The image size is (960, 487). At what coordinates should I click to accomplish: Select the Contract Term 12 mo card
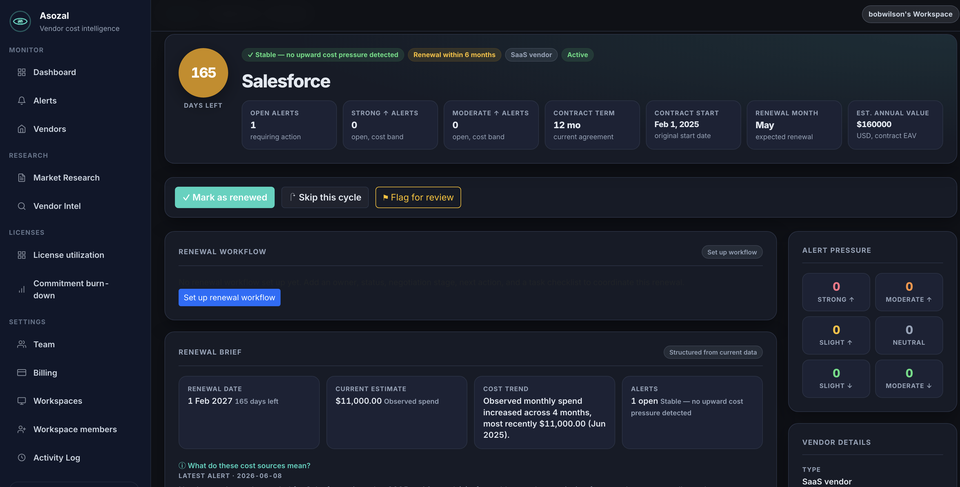[x=592, y=125]
